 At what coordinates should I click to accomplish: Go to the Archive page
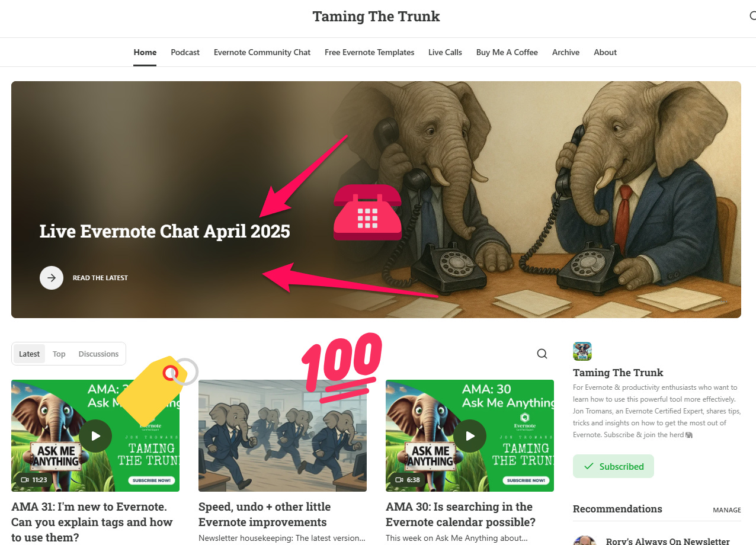coord(566,52)
